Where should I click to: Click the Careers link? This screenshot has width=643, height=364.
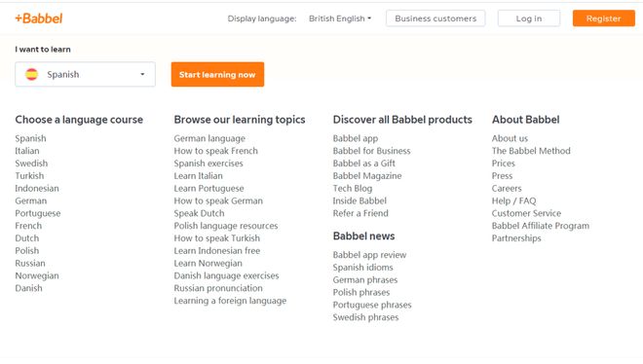pyautogui.click(x=507, y=189)
